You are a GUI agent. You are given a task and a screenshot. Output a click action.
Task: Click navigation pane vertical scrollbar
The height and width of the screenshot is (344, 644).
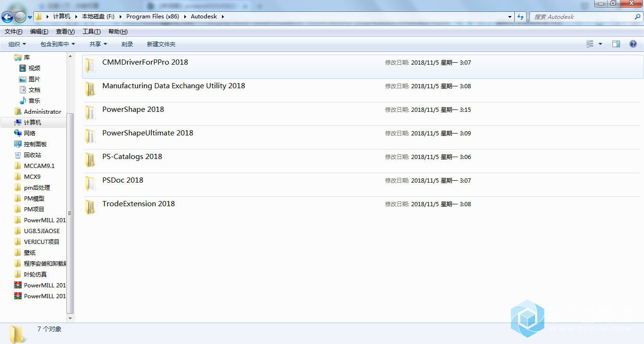71,212
